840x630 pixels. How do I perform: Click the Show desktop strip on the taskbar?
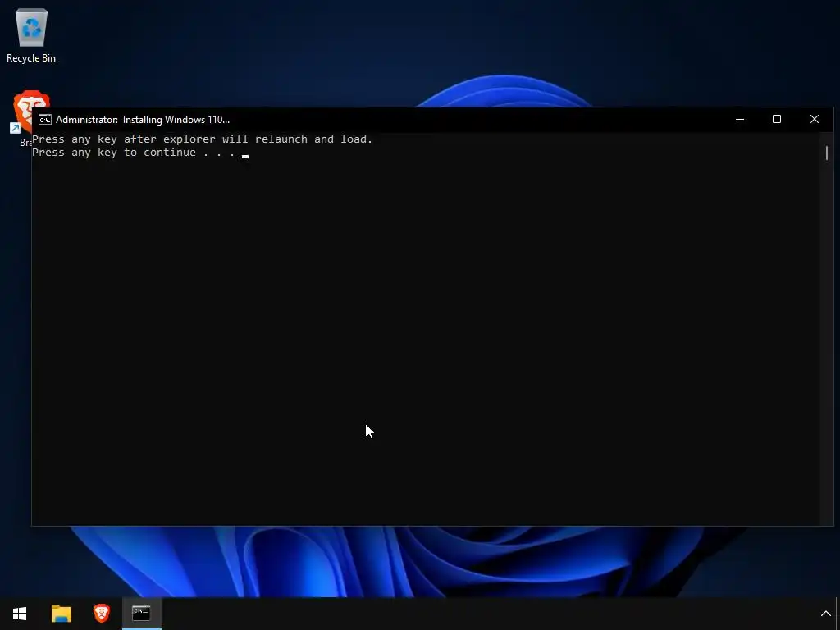coord(838,614)
